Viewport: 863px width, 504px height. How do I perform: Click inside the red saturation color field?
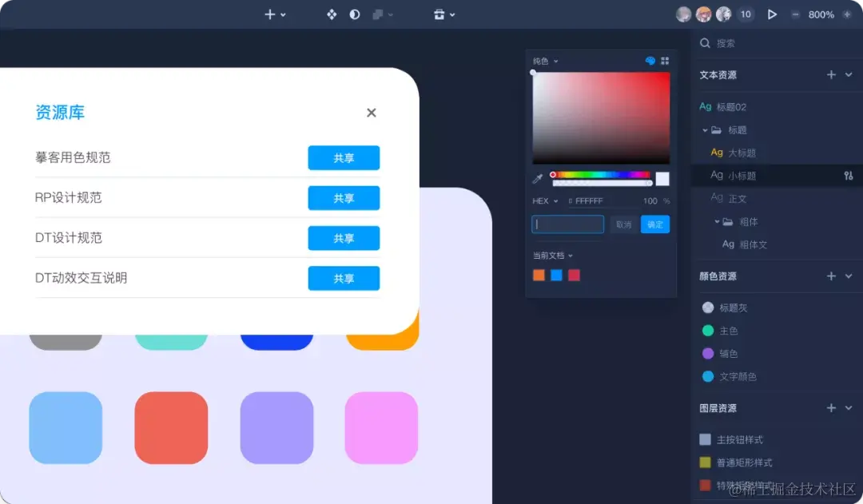[601, 117]
